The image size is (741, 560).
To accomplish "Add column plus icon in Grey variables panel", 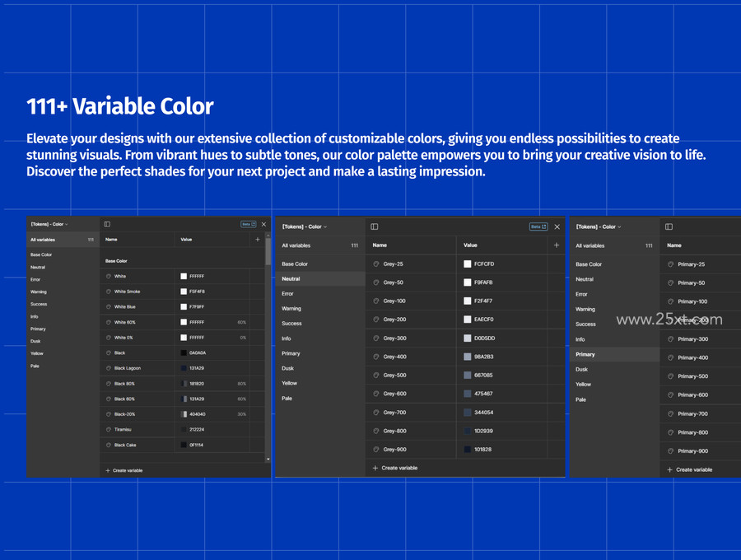I will click(x=557, y=245).
